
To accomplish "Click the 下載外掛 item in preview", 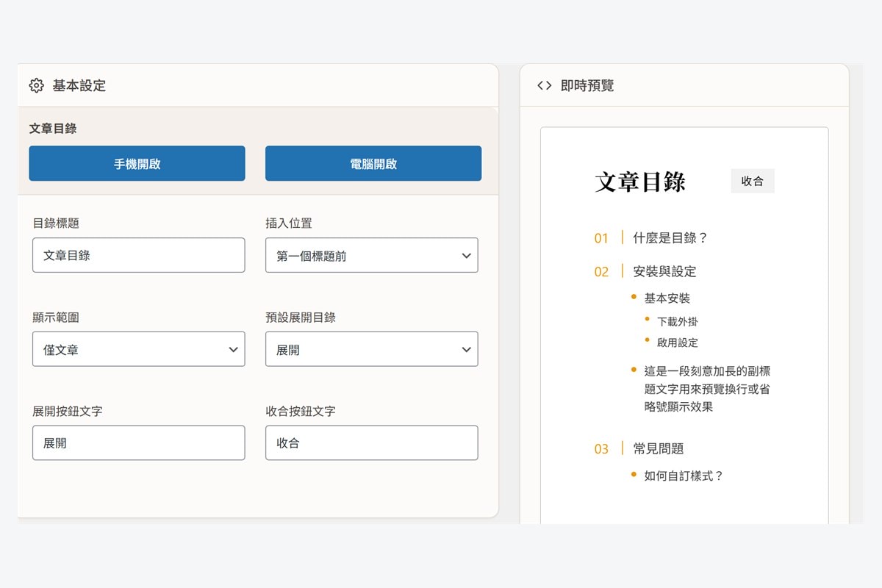I will [678, 321].
